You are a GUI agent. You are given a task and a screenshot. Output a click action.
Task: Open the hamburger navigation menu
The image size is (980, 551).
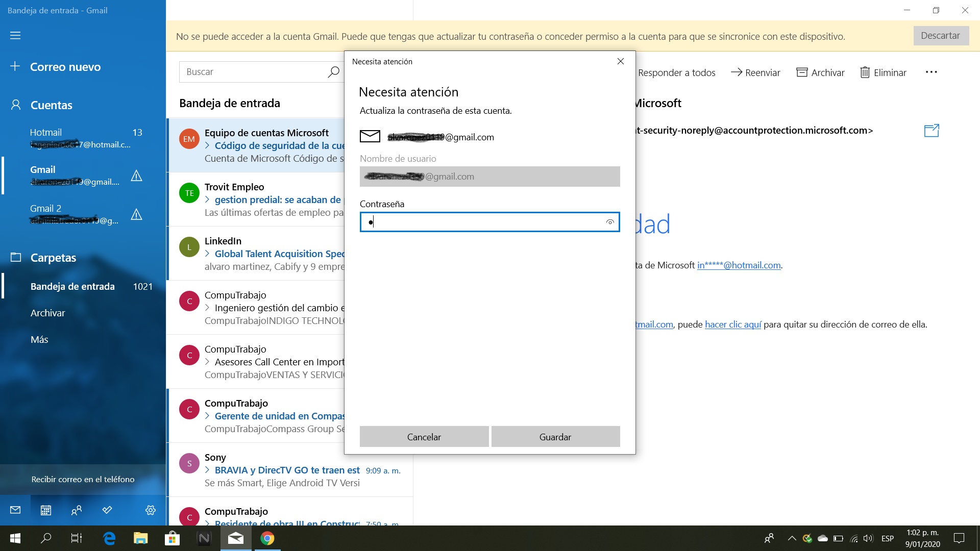point(15,35)
